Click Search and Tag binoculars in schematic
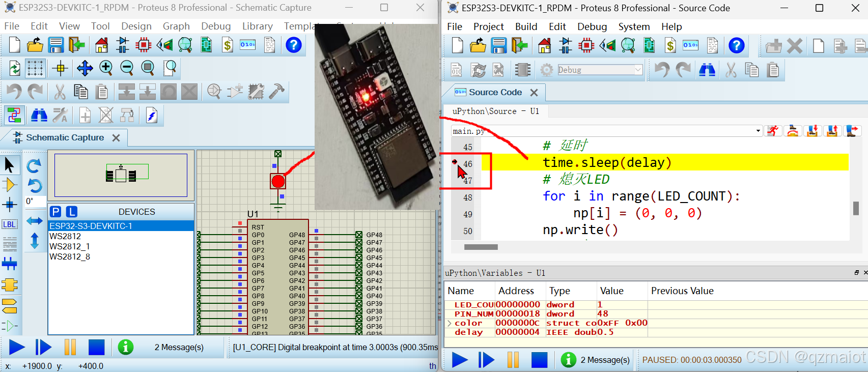This screenshot has width=868, height=372. (x=39, y=116)
